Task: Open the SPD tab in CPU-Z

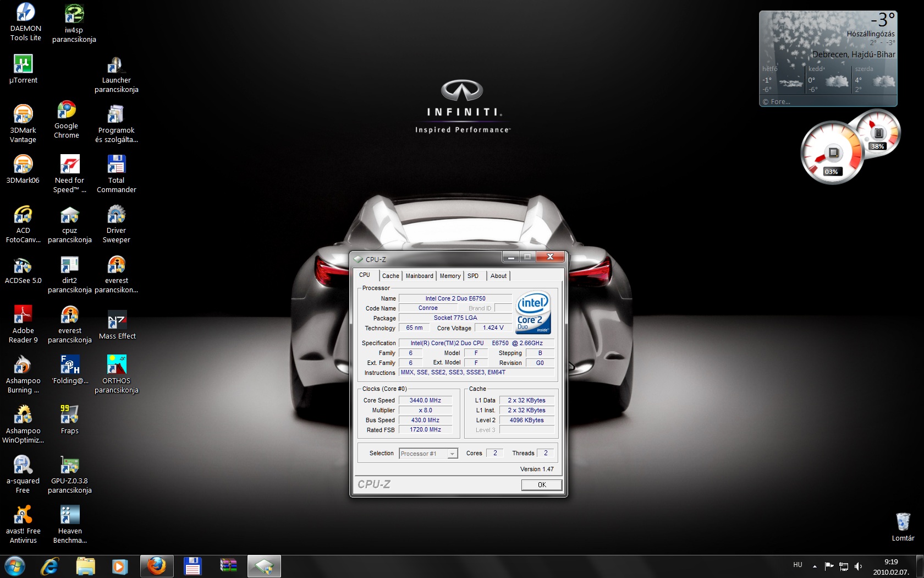Action: tap(473, 276)
